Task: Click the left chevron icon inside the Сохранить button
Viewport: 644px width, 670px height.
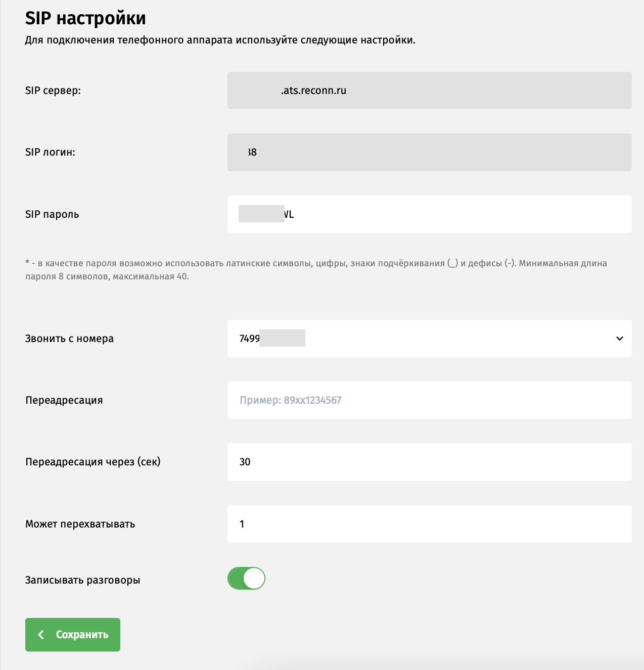Action: click(41, 635)
